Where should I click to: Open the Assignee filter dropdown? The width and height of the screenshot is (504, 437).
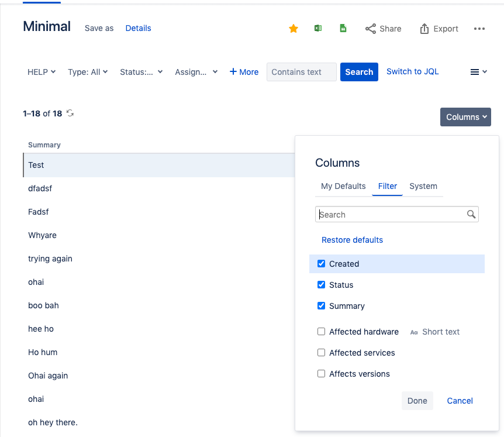tap(196, 72)
